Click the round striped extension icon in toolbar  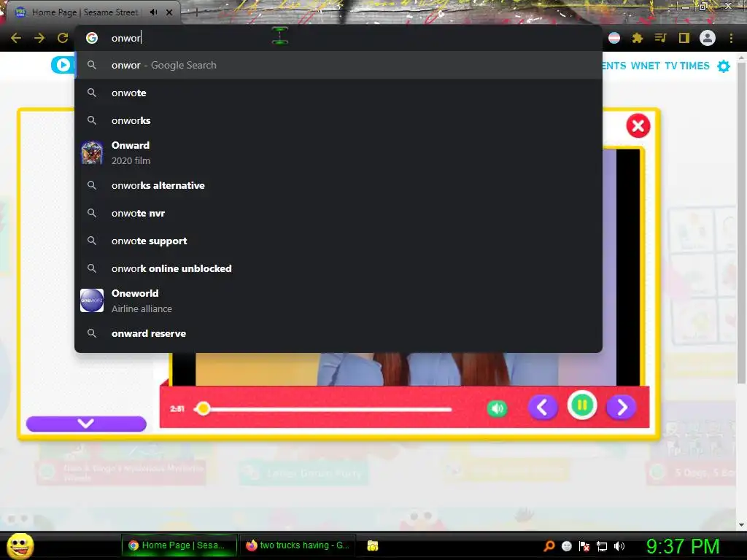point(614,38)
